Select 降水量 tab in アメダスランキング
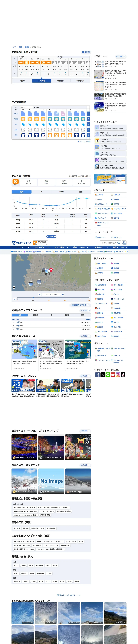 tap(36, 315)
